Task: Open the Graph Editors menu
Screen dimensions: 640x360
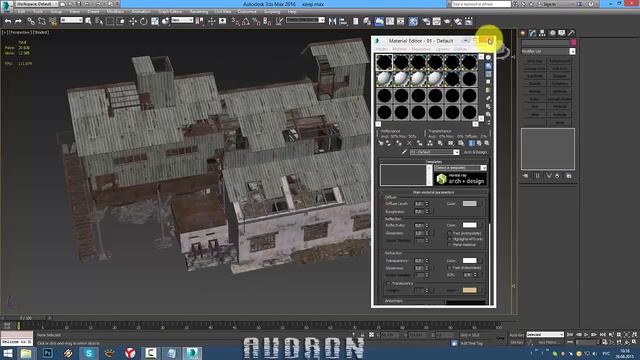Action: tap(170, 12)
